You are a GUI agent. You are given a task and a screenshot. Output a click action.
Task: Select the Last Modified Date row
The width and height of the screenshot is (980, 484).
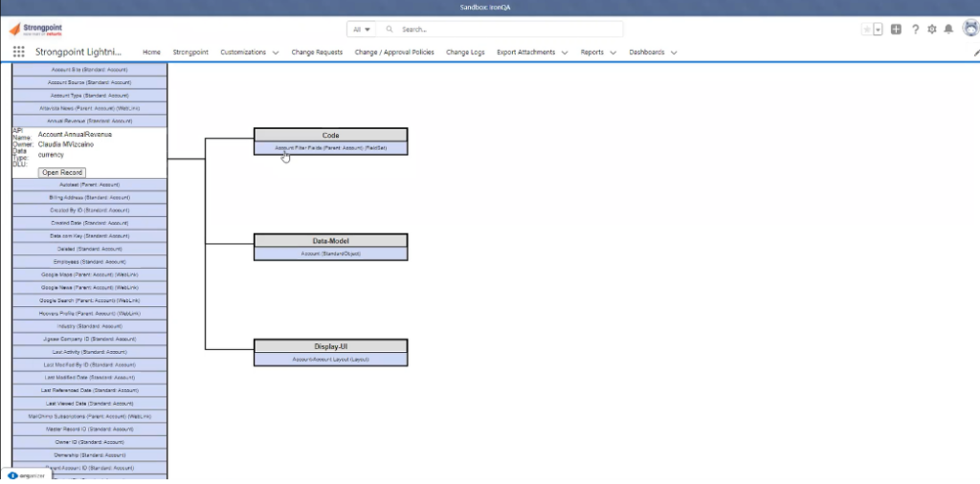(89, 378)
